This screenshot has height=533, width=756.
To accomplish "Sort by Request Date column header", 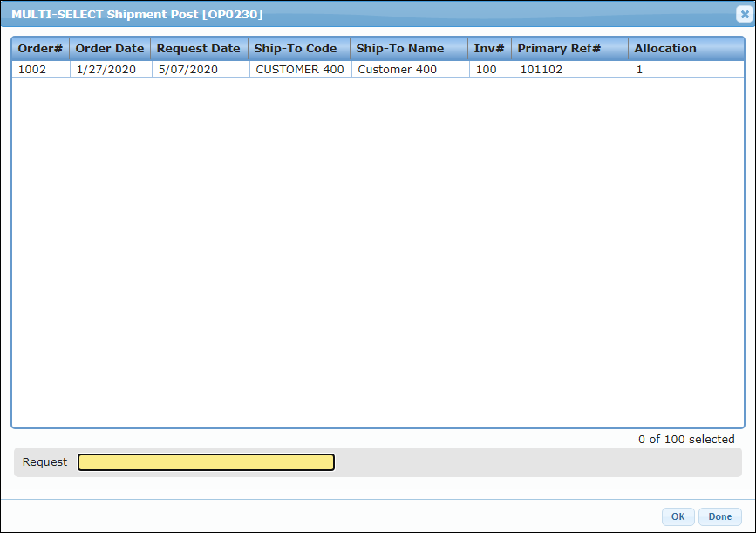I will [198, 49].
